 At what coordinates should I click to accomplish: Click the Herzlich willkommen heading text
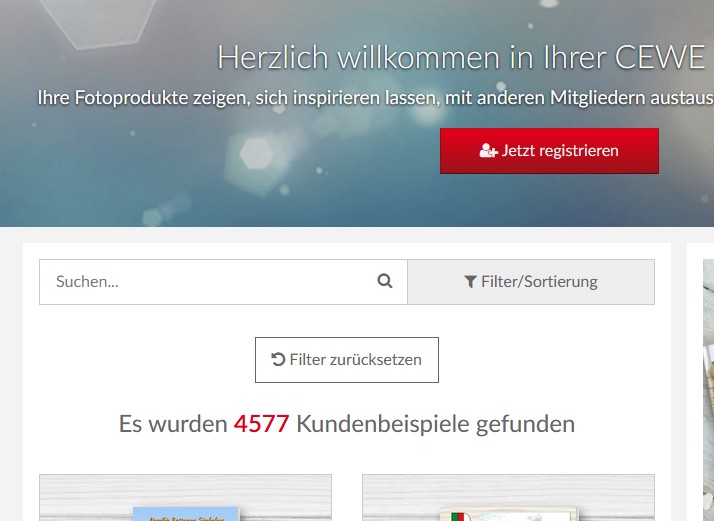(x=461, y=57)
